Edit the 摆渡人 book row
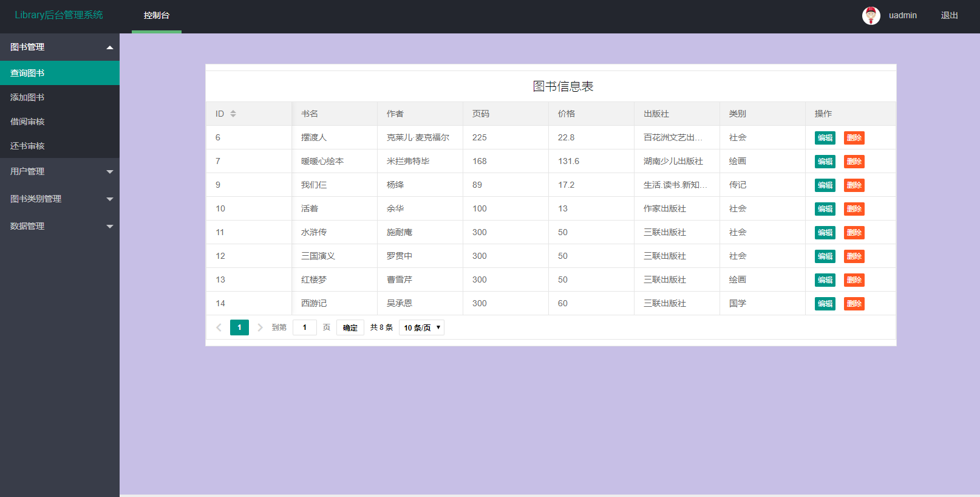This screenshot has height=497, width=980. [825, 138]
